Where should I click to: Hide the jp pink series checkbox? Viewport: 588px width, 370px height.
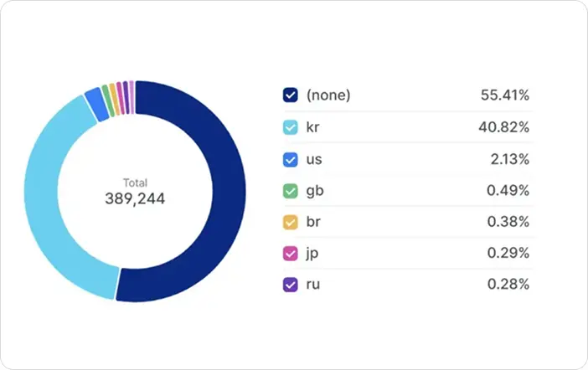coord(291,254)
